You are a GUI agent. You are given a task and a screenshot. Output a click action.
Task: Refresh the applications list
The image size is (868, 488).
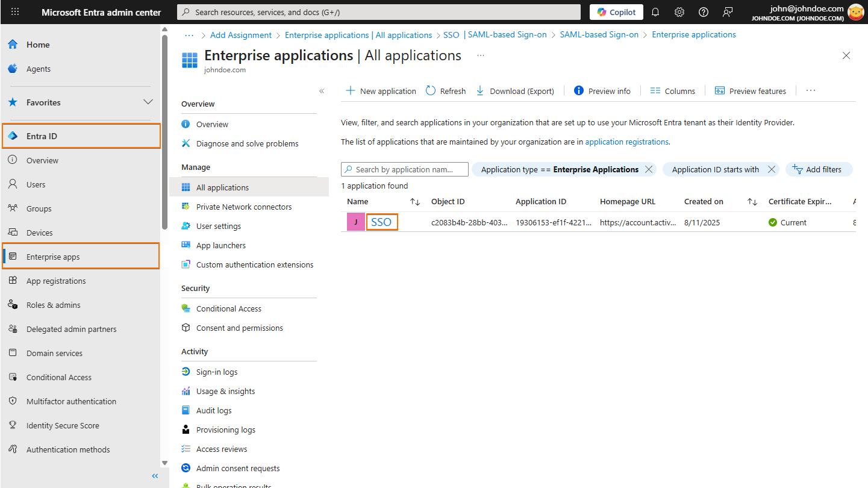pyautogui.click(x=446, y=90)
